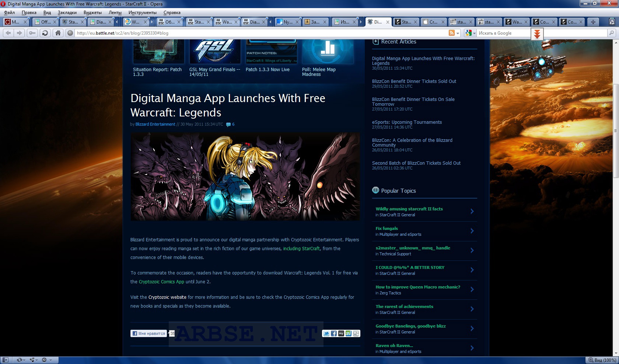Open 'How to improve Queen Macro mechanic?' topic
The width and height of the screenshot is (619, 364).
(418, 287)
